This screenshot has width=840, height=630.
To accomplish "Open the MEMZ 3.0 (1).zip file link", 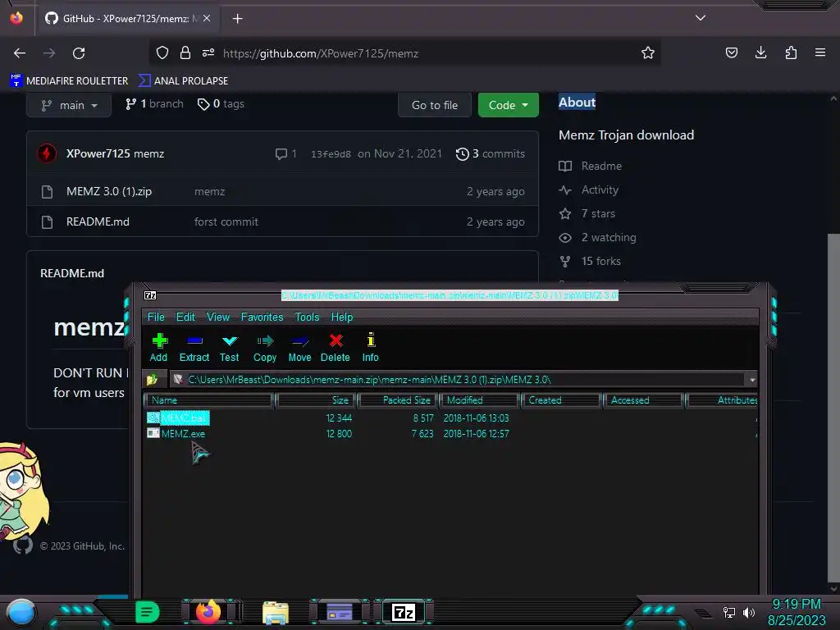I will [x=109, y=191].
